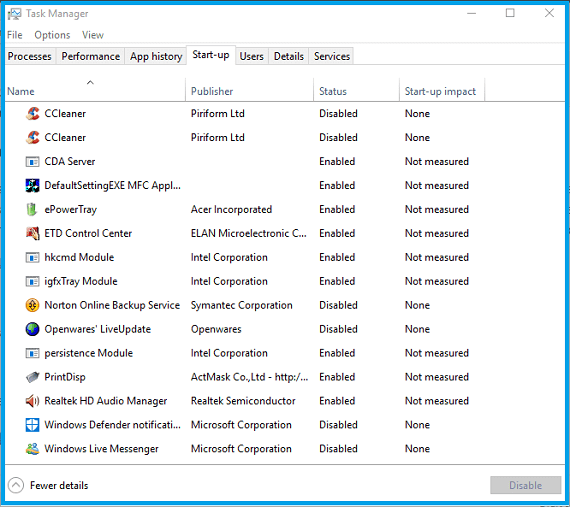
Task: Maximize the Task Manager window
Action: point(510,13)
